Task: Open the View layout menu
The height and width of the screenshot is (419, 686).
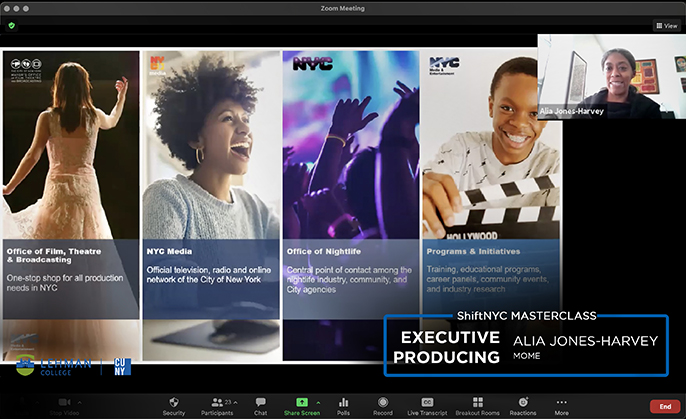Action: point(667,26)
